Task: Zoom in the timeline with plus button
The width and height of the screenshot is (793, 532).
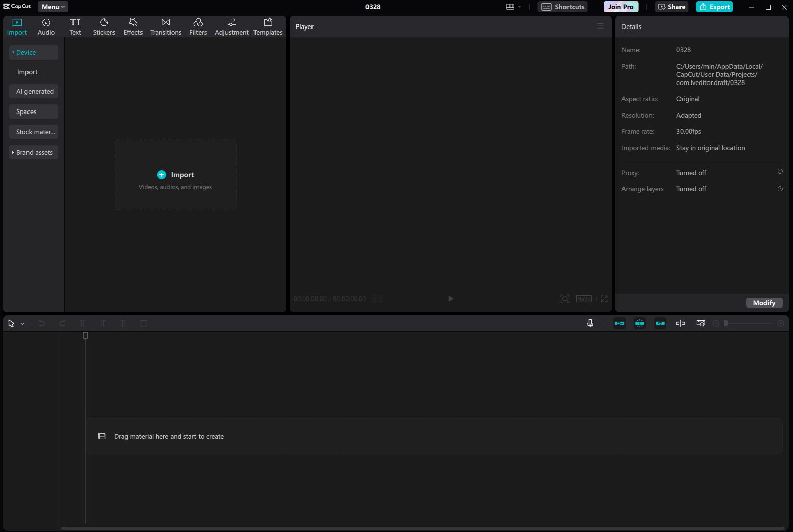Action: click(781, 323)
